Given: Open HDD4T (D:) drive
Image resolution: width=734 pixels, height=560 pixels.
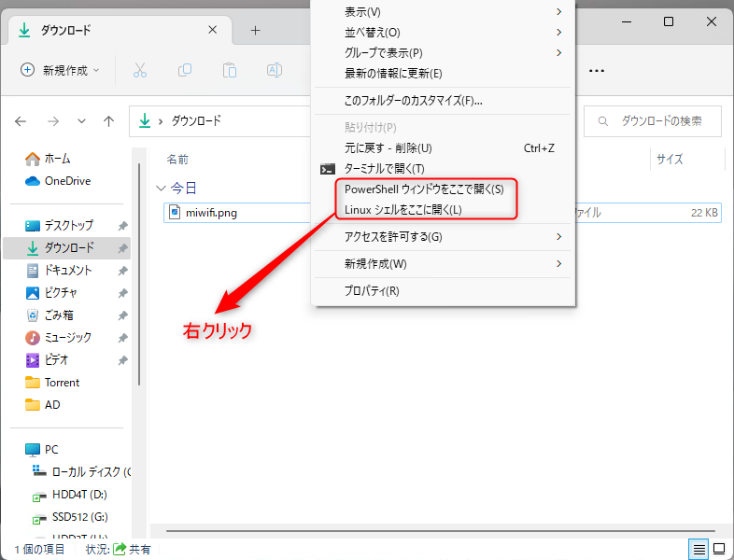Looking at the screenshot, I should pos(70,495).
